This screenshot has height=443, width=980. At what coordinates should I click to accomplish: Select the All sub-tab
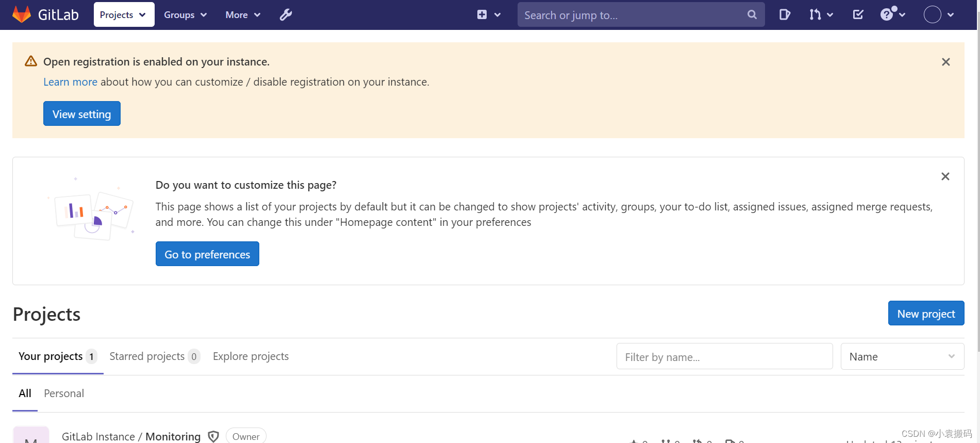click(25, 393)
